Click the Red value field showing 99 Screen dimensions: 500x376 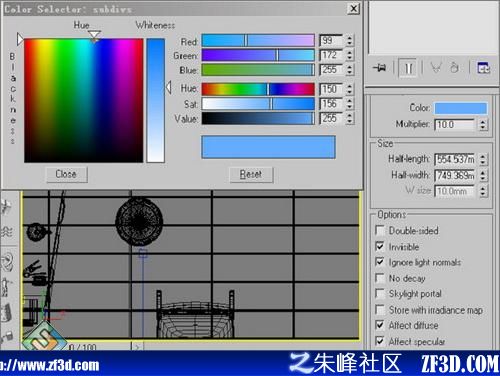(331, 40)
